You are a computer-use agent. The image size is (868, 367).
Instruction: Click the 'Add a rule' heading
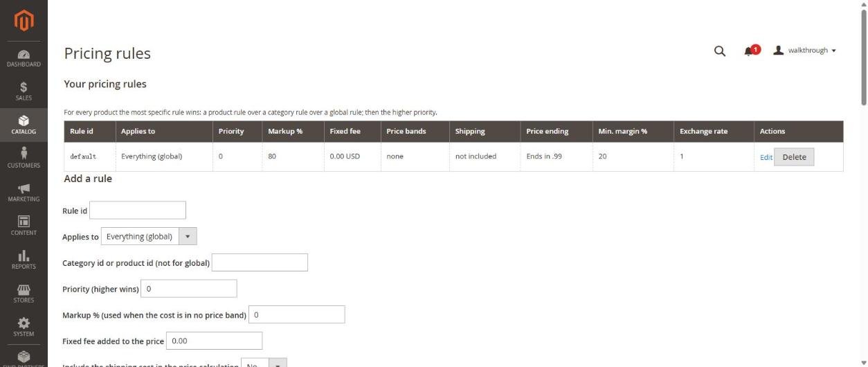coord(88,179)
